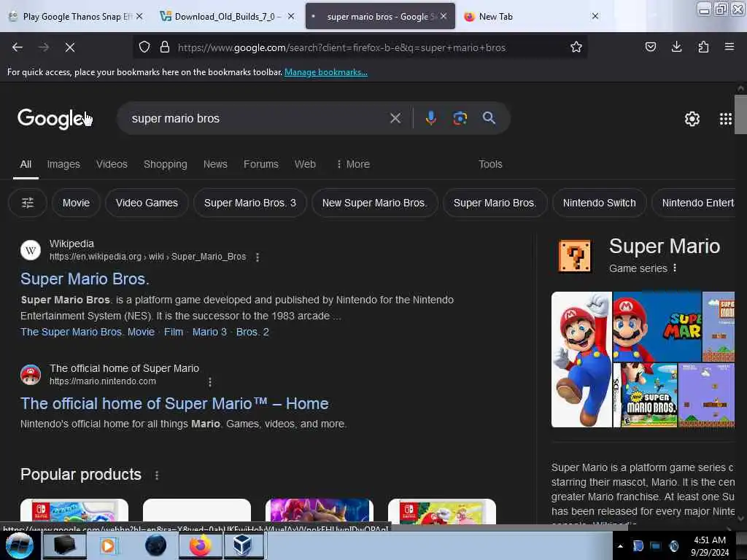This screenshot has width=747, height=560.
Task: Click the magnifier search button
Action: [x=489, y=118]
